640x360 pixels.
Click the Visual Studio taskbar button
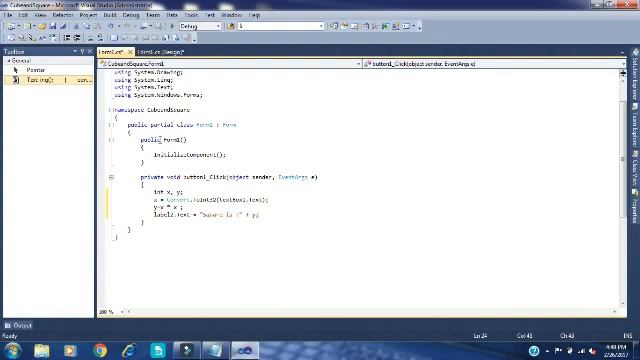(x=245, y=350)
